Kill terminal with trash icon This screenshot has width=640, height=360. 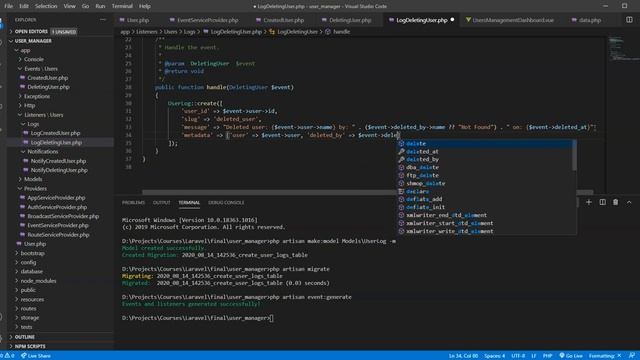616,202
